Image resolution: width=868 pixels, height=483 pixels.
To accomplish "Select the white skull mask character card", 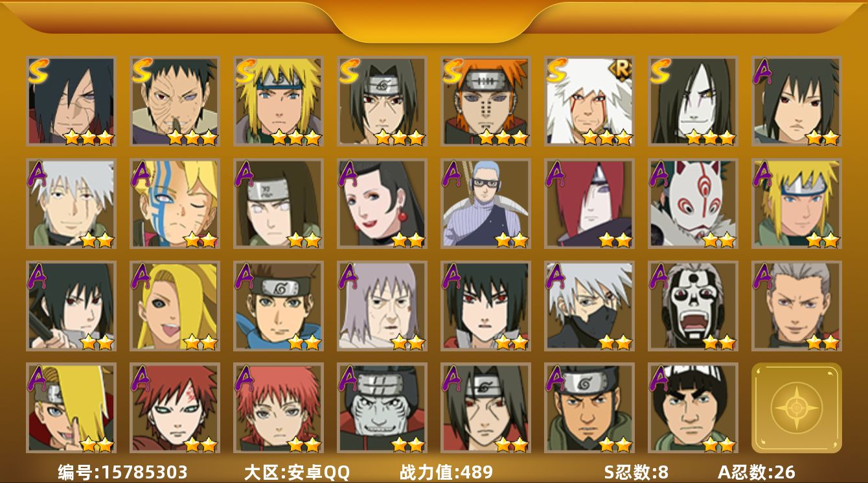I will [693, 306].
